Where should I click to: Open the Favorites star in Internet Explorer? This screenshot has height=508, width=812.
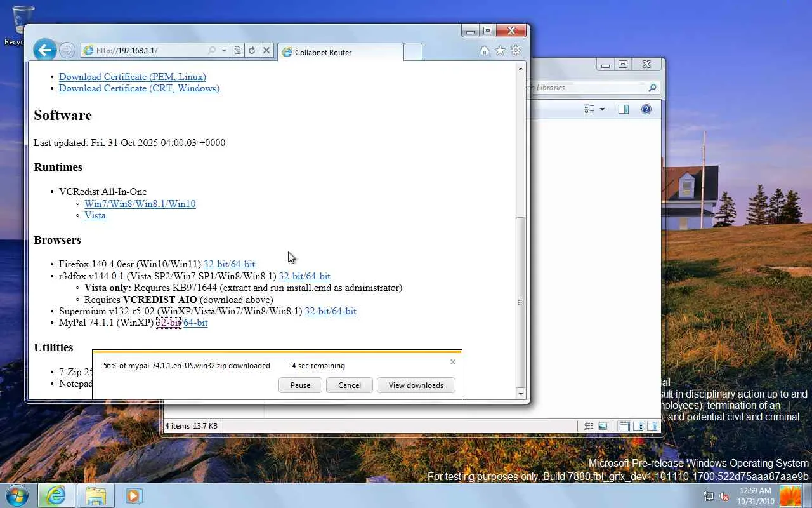pos(500,51)
